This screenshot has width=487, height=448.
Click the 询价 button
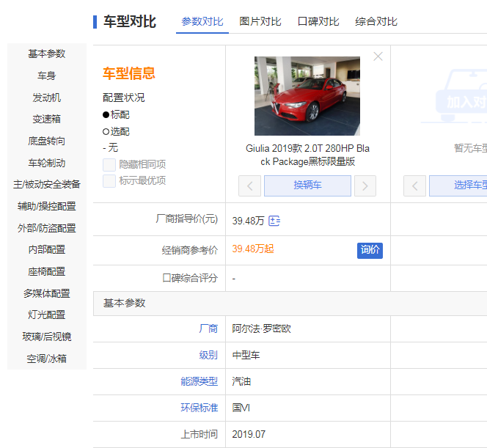pyautogui.click(x=370, y=250)
